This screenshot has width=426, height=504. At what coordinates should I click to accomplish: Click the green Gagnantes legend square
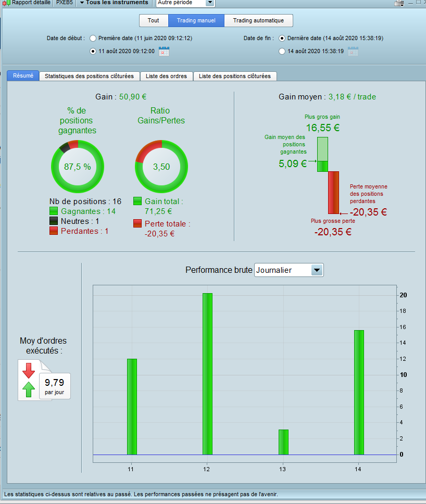coord(54,211)
